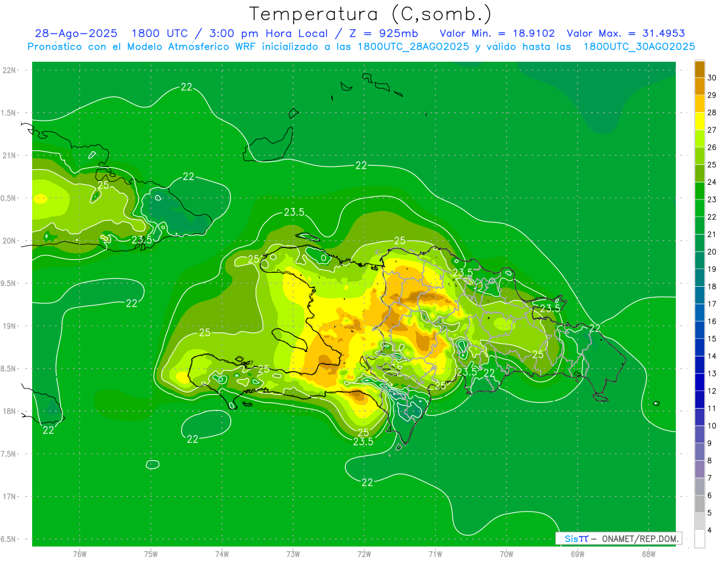Image resolution: width=728 pixels, height=562 pixels.
Task: Click longitude axis label '73W'
Action: point(293,554)
